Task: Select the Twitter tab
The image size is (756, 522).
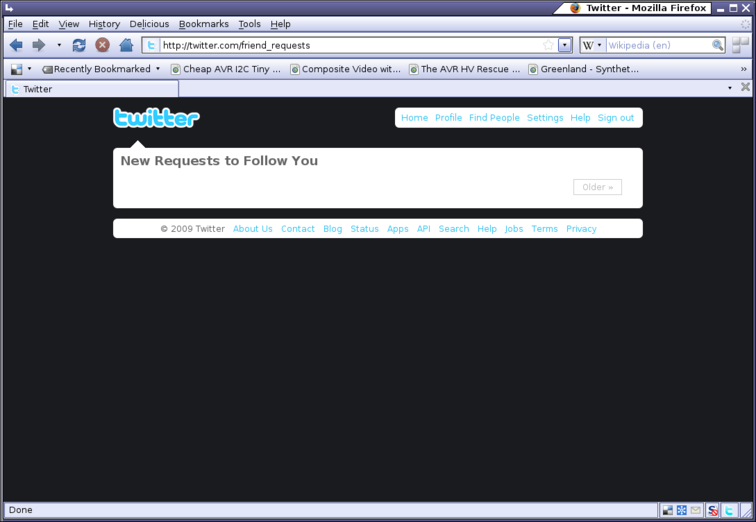Action: (92, 89)
